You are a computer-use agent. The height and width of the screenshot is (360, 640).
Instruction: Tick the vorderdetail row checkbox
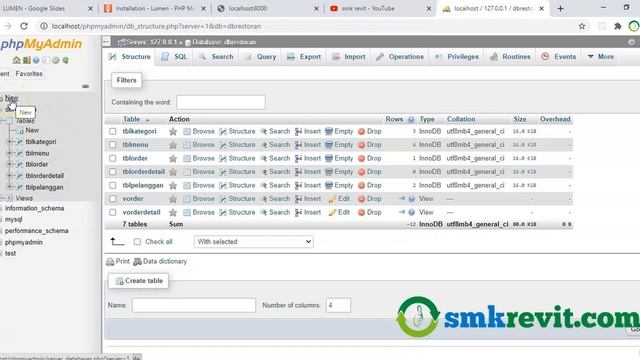113,212
